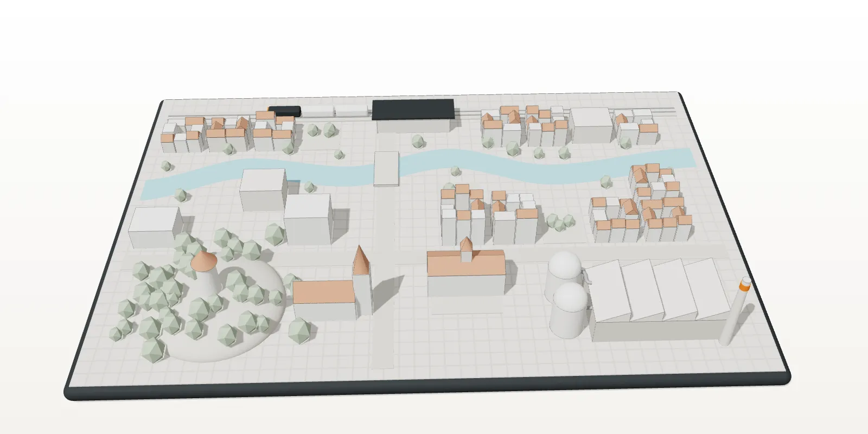
Task: Select the white wagon behind the locomotive
Action: coord(317,111)
